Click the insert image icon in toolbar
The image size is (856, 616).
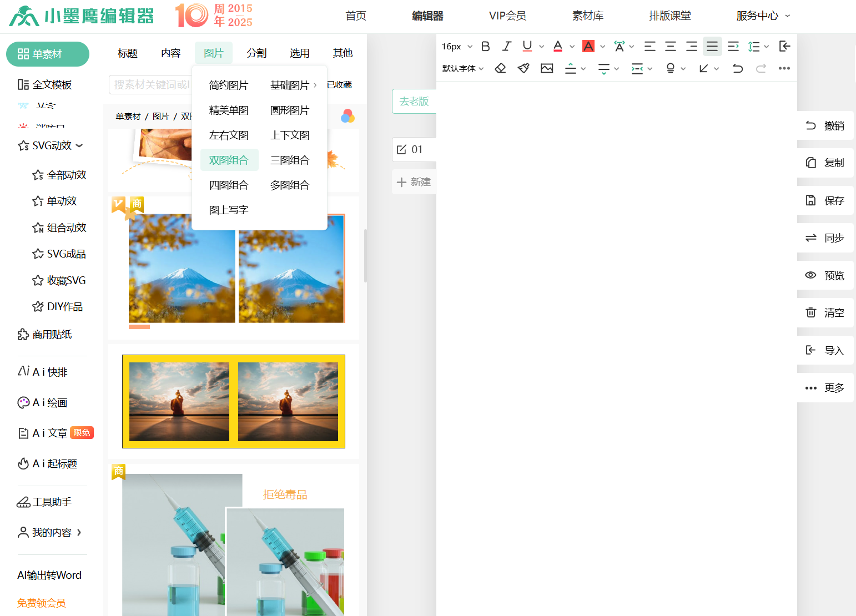(x=547, y=68)
